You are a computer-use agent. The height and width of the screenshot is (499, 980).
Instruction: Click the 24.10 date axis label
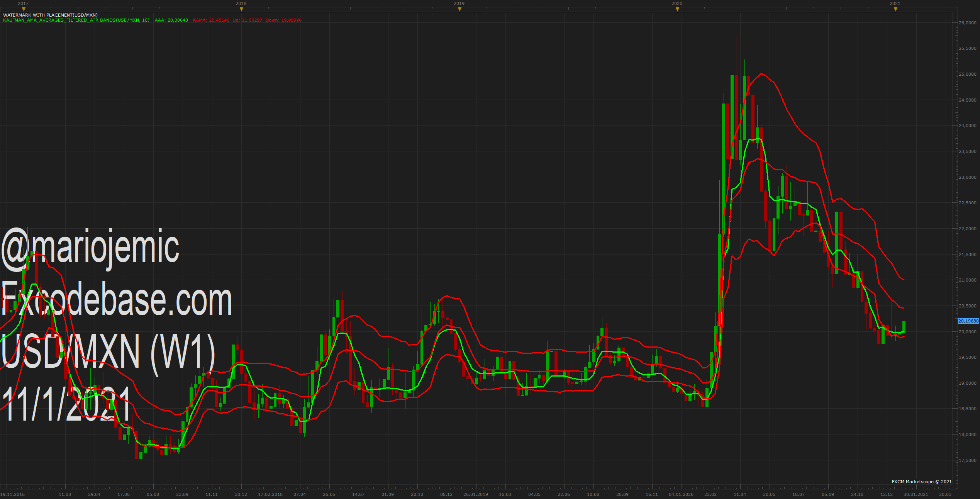pos(857,494)
